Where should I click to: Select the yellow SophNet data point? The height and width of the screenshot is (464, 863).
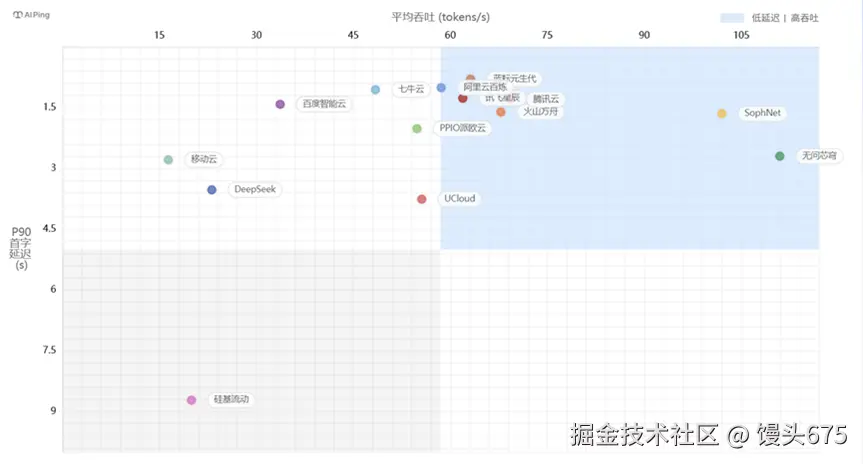click(x=722, y=113)
